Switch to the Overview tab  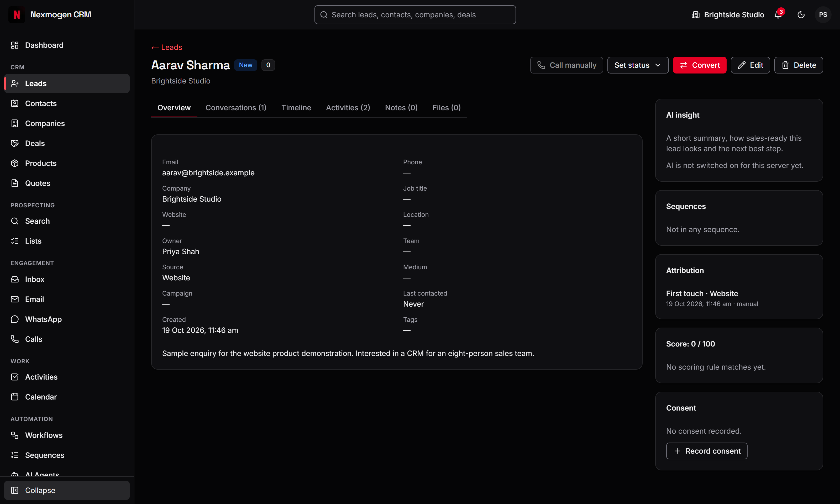(174, 108)
